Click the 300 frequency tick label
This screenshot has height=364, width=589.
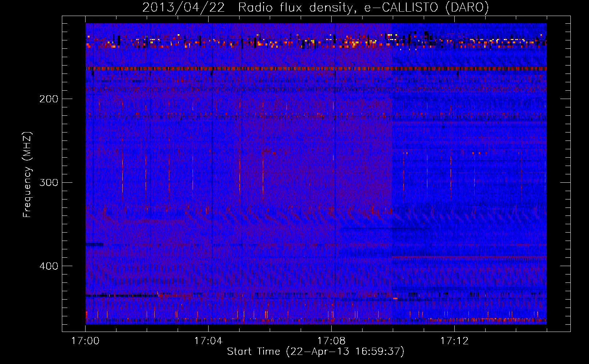tap(49, 182)
